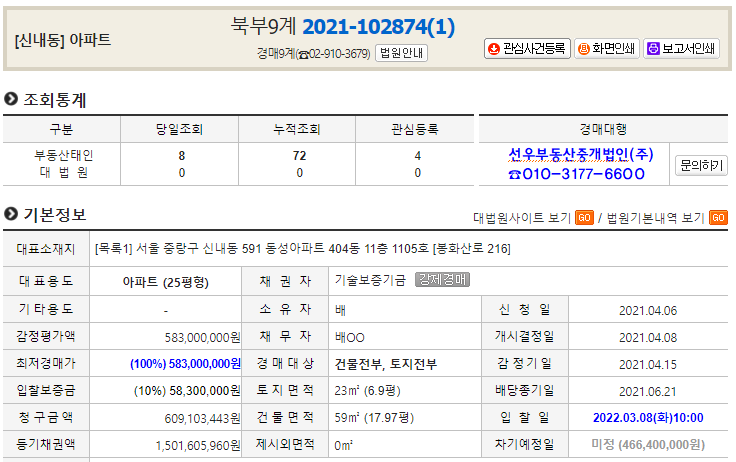
Task: Click the 화면인쇄 print button
Action: 606,48
